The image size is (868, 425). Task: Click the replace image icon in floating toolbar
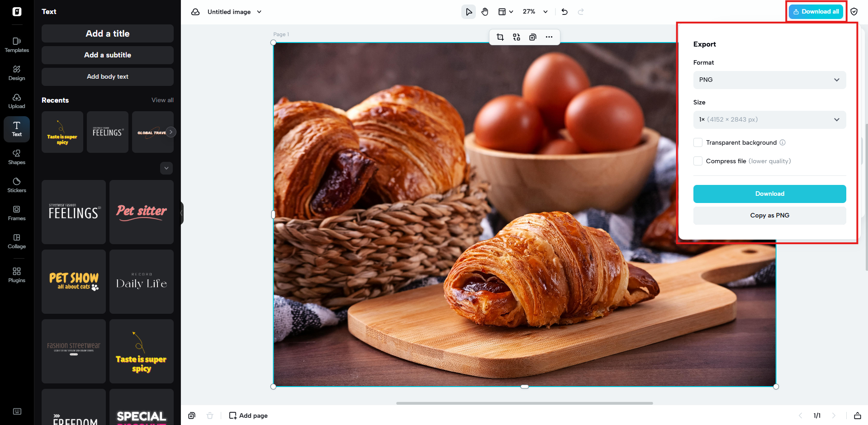click(517, 37)
